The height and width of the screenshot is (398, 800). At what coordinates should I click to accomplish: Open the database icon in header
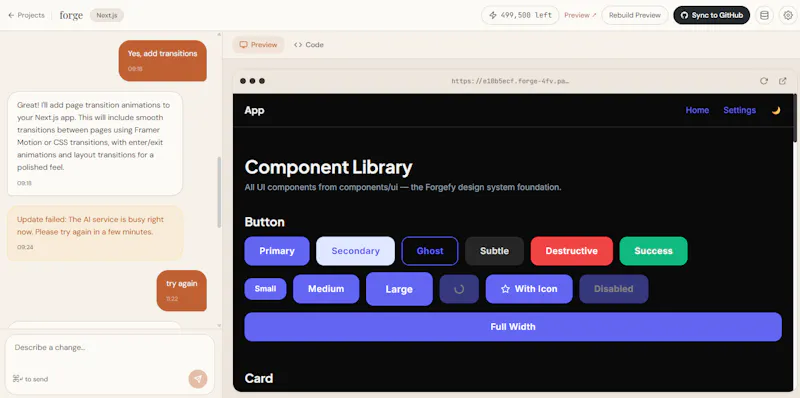coord(764,15)
